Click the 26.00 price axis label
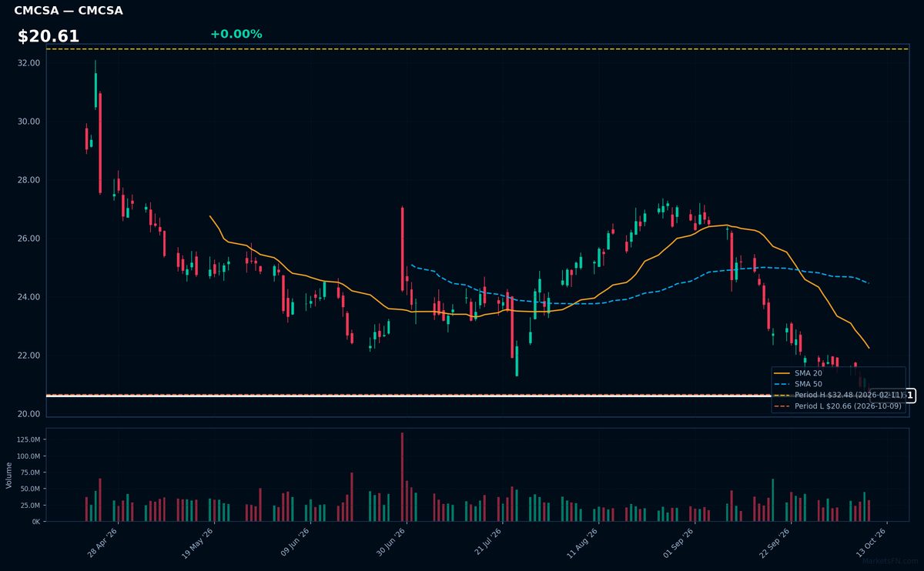This screenshot has height=571, width=924. click(28, 239)
